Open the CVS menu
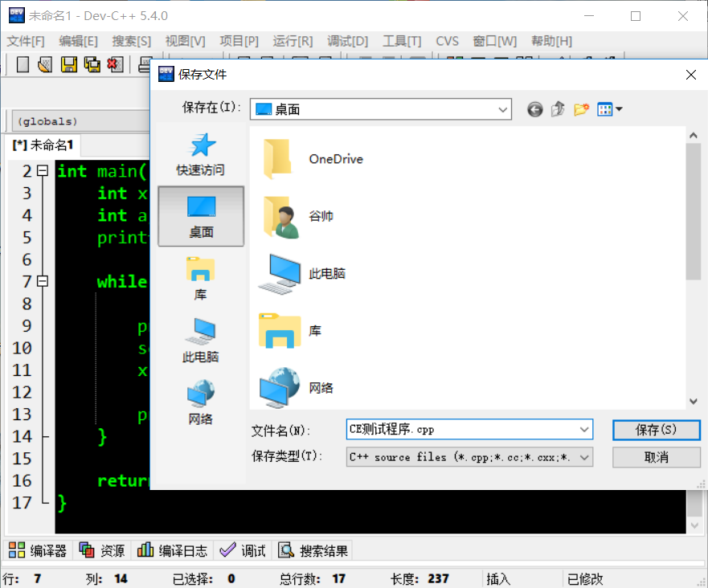The width and height of the screenshot is (708, 588). click(447, 42)
